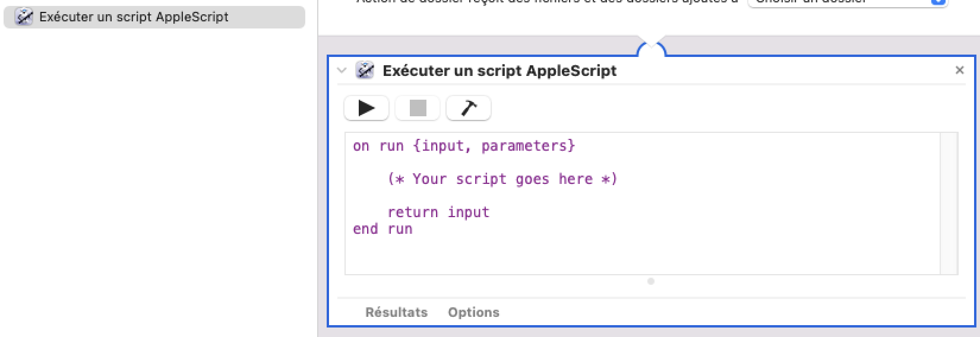
Task: Click the "end run" line of code
Action: click(382, 229)
